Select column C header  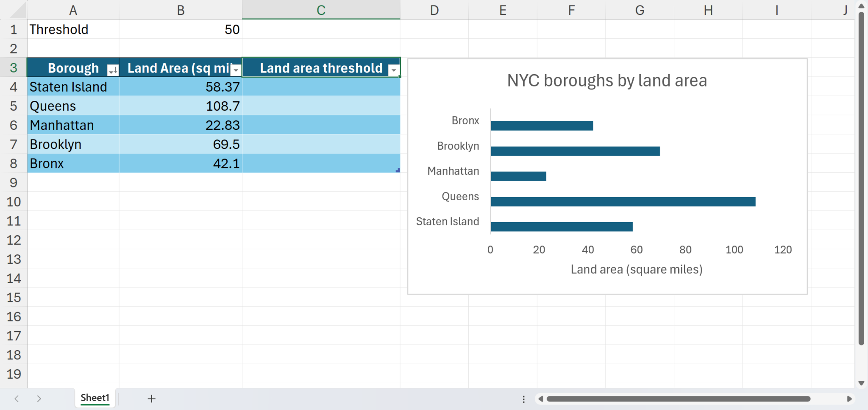click(x=321, y=10)
